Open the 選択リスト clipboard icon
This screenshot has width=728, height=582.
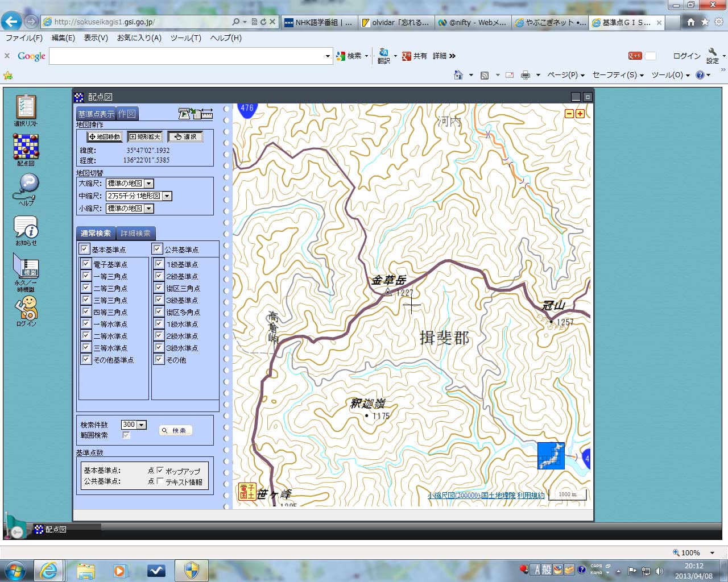26,107
